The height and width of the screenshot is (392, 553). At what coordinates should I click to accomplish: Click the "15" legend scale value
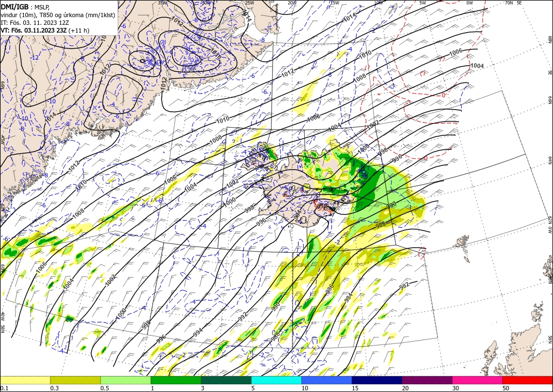[355, 388]
